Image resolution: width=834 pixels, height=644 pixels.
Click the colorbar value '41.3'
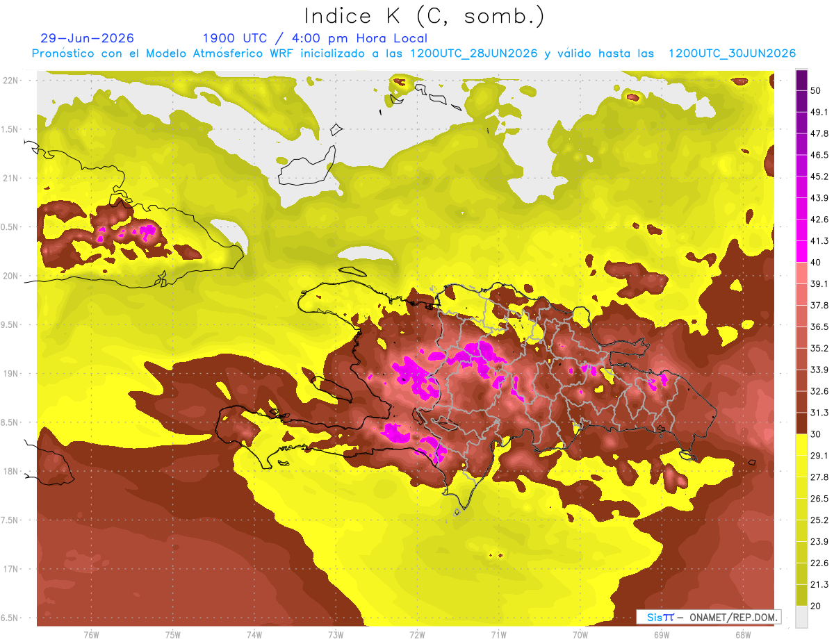[x=819, y=241]
